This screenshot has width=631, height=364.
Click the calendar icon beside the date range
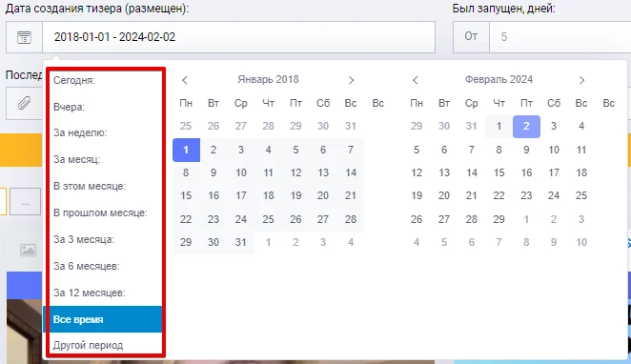[x=24, y=37]
